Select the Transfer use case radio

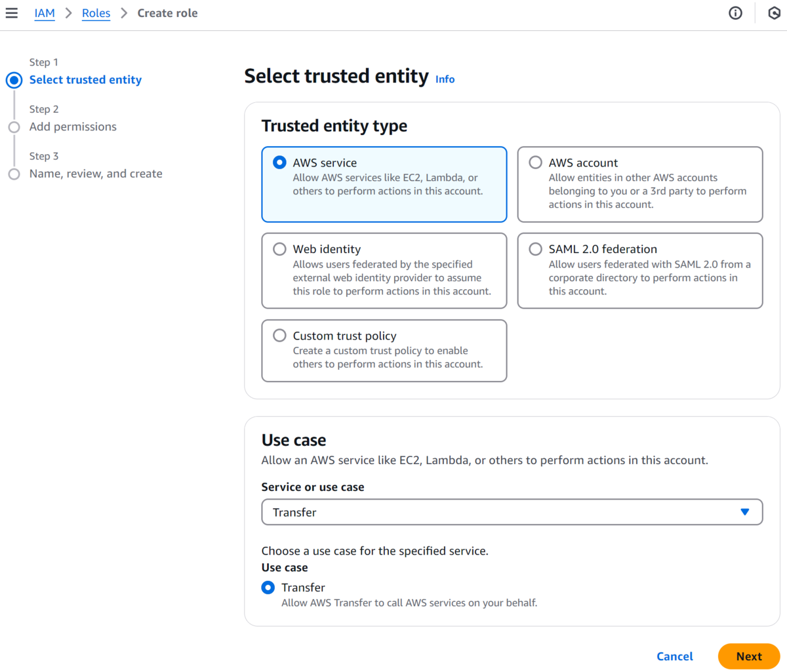[268, 587]
